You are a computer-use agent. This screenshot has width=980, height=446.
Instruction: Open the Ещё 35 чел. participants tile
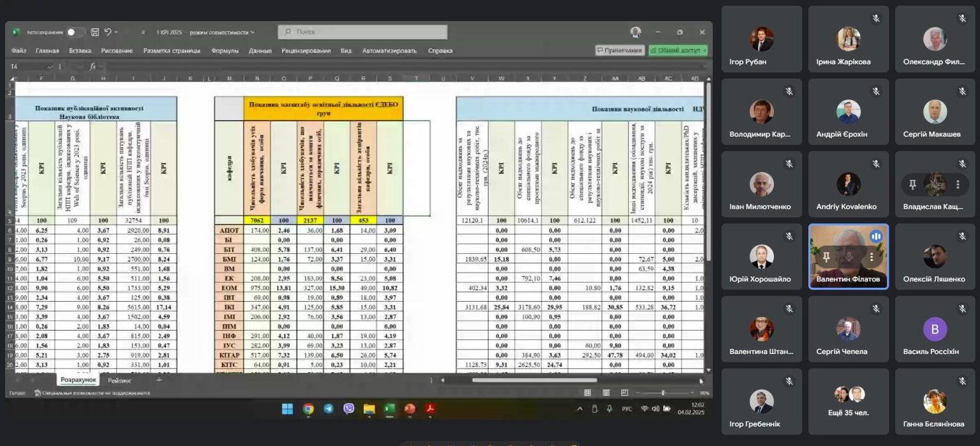point(848,401)
